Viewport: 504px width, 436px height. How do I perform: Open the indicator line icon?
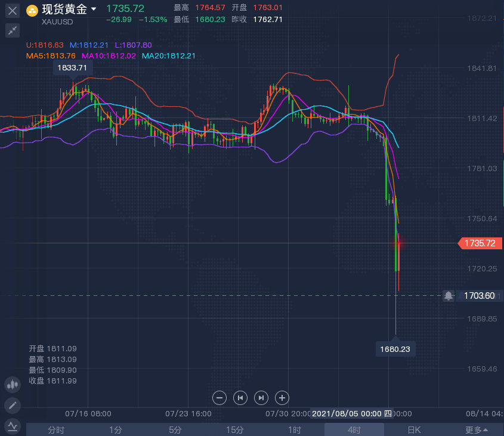12,426
